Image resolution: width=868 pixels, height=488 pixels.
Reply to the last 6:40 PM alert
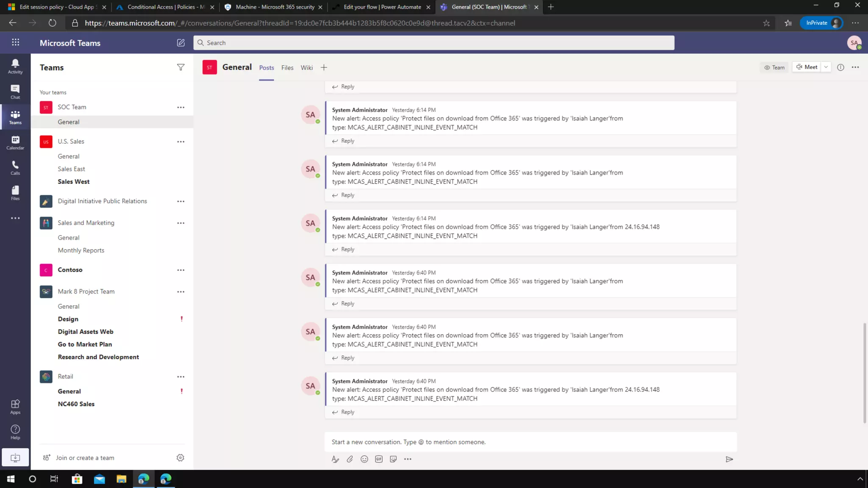(343, 412)
